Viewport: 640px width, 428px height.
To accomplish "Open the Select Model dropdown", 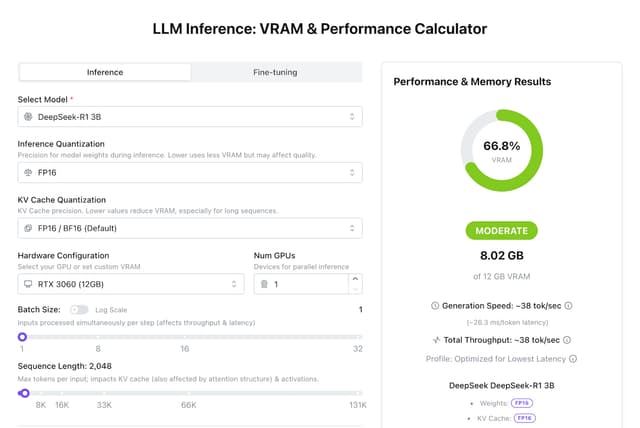I will [190, 117].
